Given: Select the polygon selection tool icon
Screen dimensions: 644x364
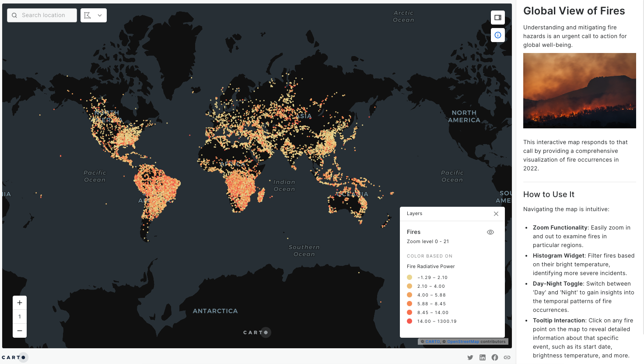Looking at the screenshot, I should point(87,15).
